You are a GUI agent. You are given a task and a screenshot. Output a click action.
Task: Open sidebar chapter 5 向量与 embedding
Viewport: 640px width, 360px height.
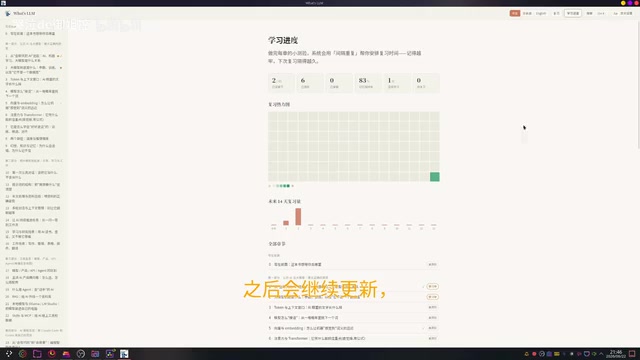click(33, 105)
